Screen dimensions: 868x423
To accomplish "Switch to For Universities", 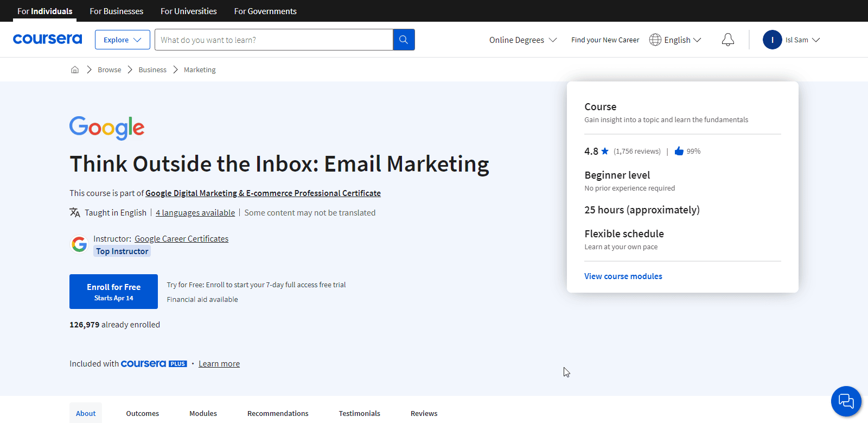I will click(x=189, y=11).
